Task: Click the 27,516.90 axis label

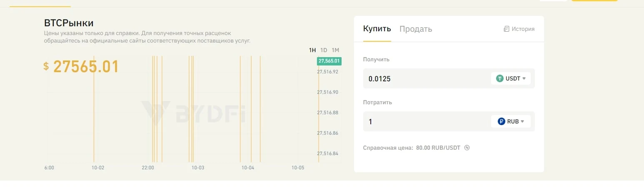Action: (x=328, y=92)
